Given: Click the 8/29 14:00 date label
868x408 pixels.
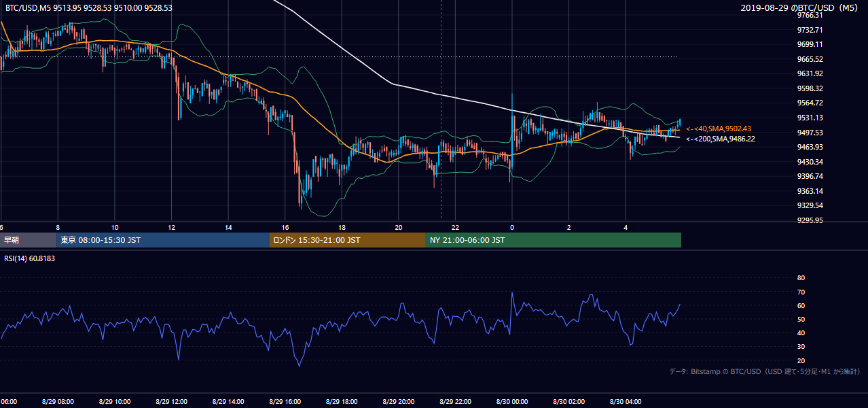Looking at the screenshot, I should click(228, 401).
